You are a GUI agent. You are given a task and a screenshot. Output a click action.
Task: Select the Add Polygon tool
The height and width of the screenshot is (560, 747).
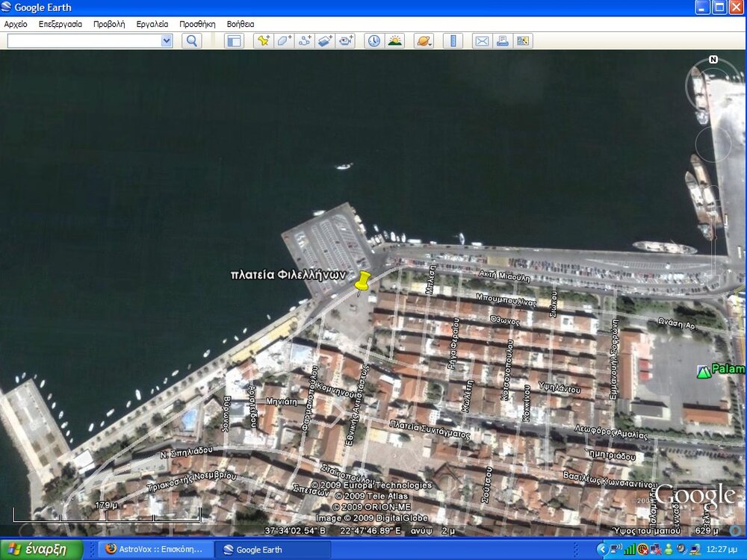click(284, 41)
